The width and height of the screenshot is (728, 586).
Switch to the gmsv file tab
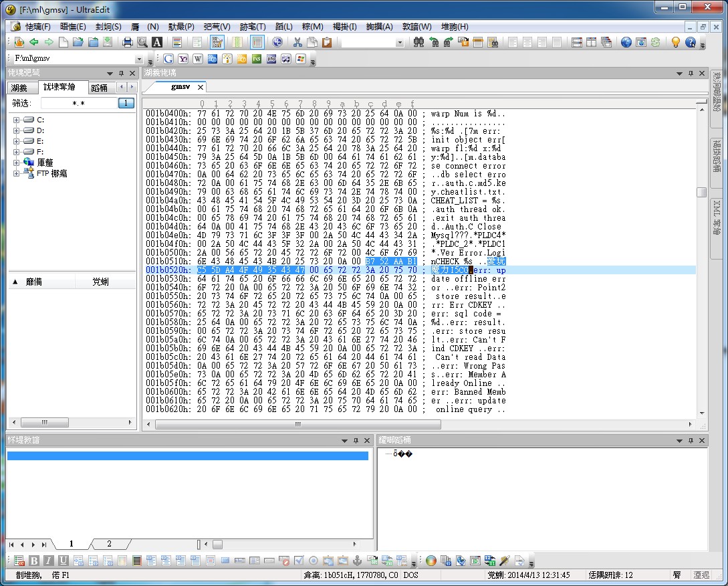(x=180, y=87)
